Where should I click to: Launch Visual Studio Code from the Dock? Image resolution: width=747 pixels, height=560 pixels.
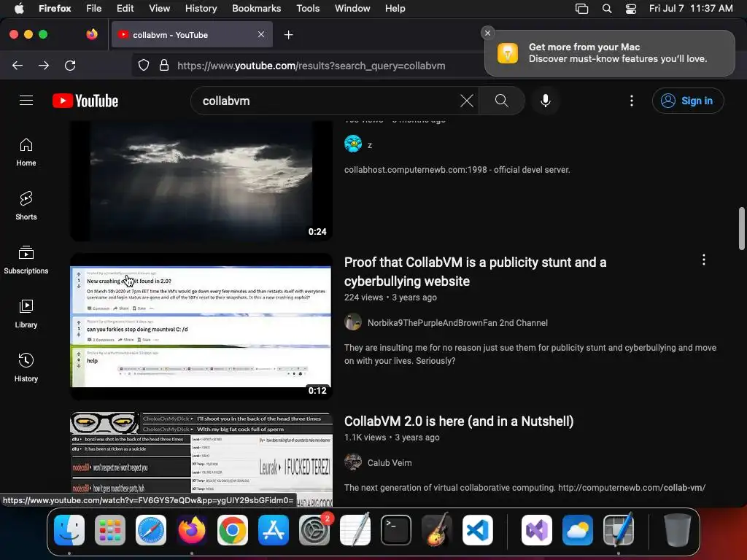(477, 530)
